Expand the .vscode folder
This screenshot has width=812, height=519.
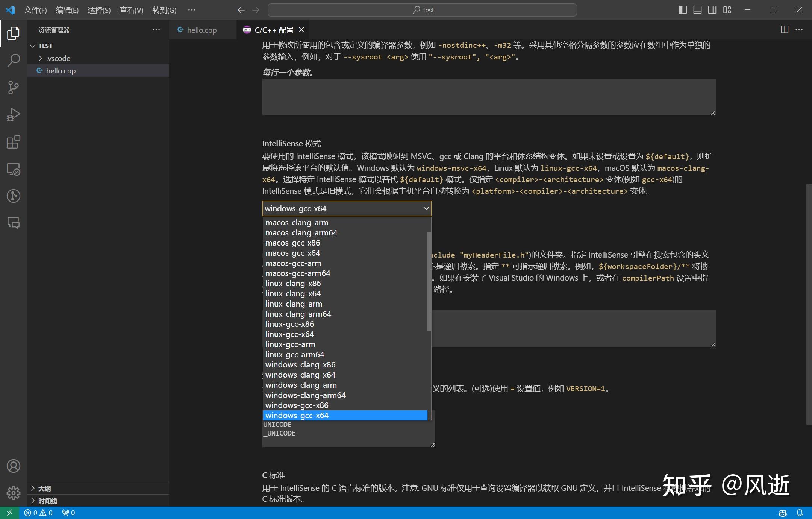pyautogui.click(x=41, y=58)
